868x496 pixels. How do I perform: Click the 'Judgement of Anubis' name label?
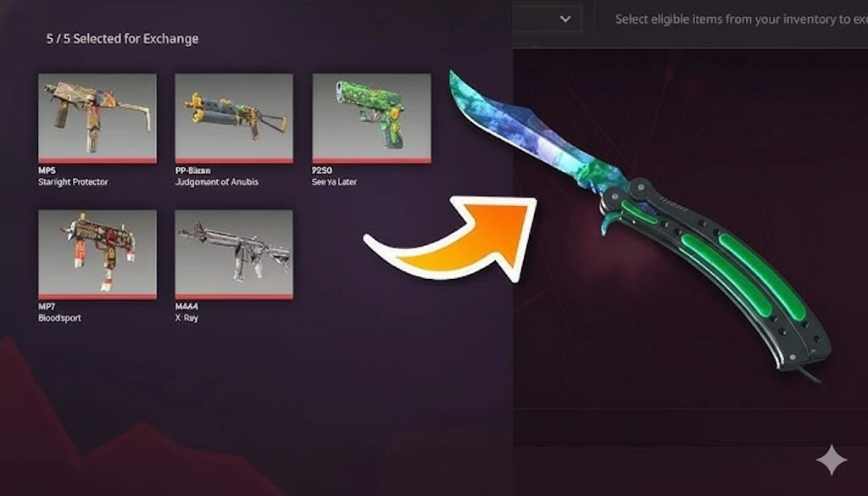pos(216,181)
